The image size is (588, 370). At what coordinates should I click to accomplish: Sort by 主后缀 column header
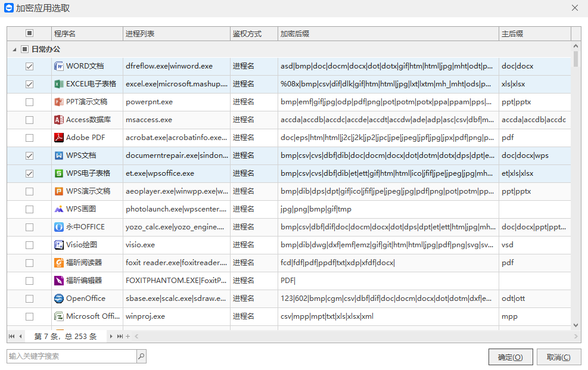pos(535,34)
